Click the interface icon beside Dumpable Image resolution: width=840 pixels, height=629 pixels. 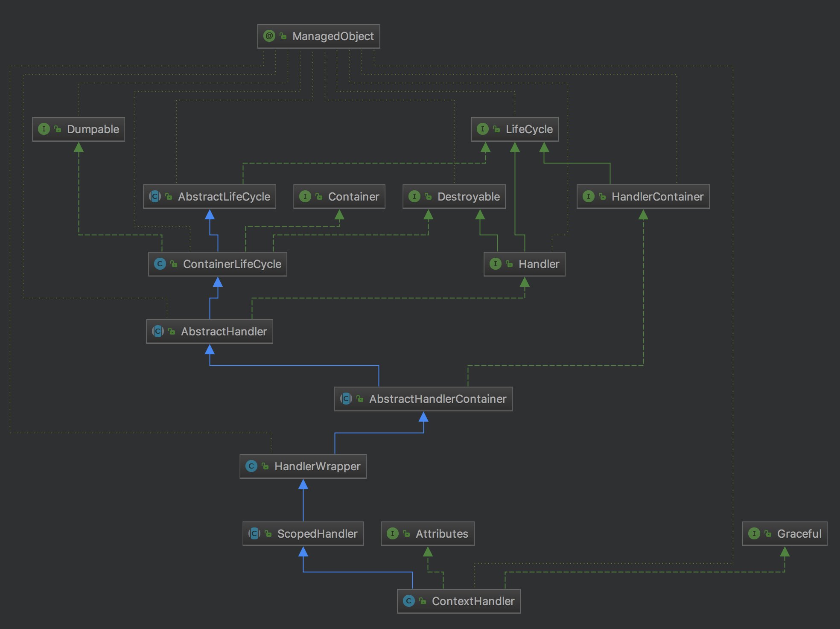point(44,129)
